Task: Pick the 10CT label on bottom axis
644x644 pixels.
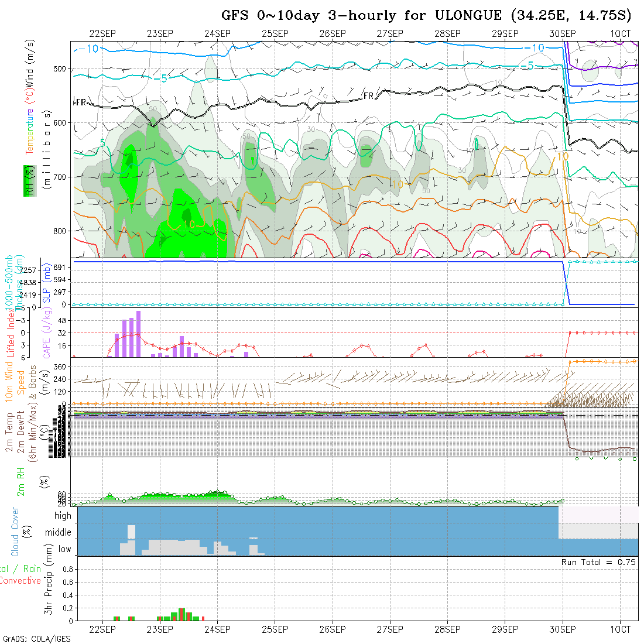Action: (x=620, y=629)
